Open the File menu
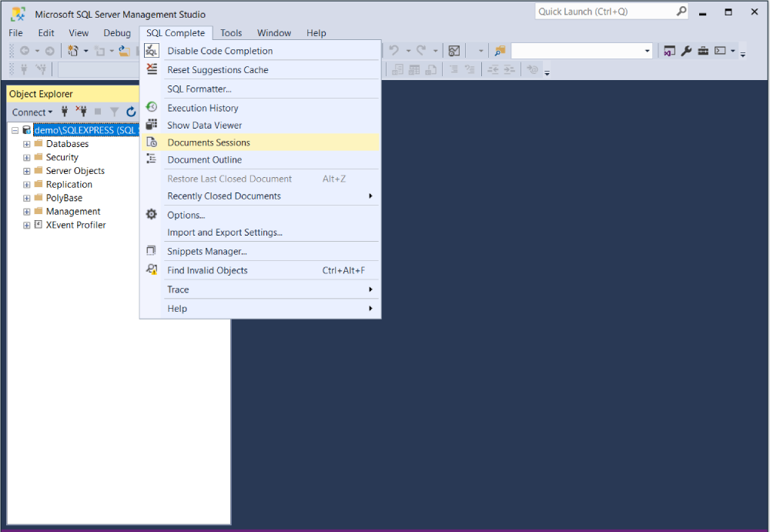The height and width of the screenshot is (532, 770). click(x=15, y=33)
